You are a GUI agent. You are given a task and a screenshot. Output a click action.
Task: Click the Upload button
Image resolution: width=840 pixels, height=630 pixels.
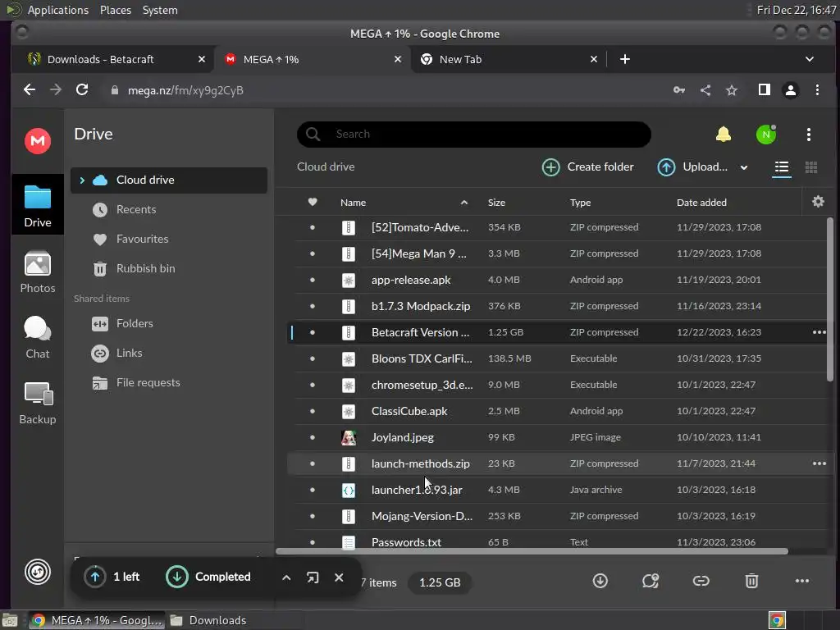tap(692, 167)
